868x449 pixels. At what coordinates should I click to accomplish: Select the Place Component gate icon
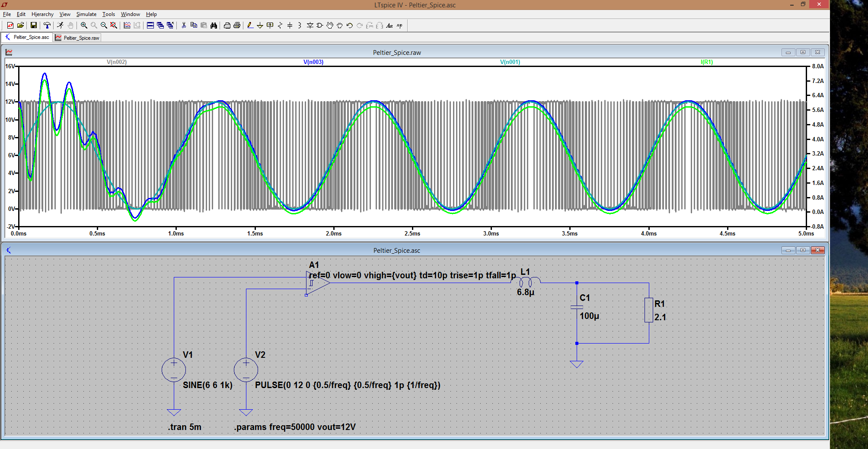(x=320, y=25)
